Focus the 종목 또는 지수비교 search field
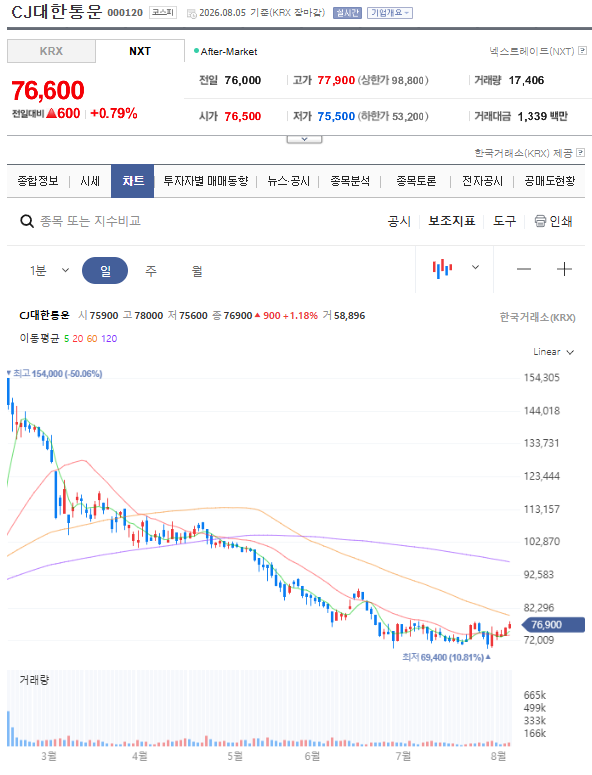Image resolution: width=592 pixels, height=775 pixels. click(90, 221)
